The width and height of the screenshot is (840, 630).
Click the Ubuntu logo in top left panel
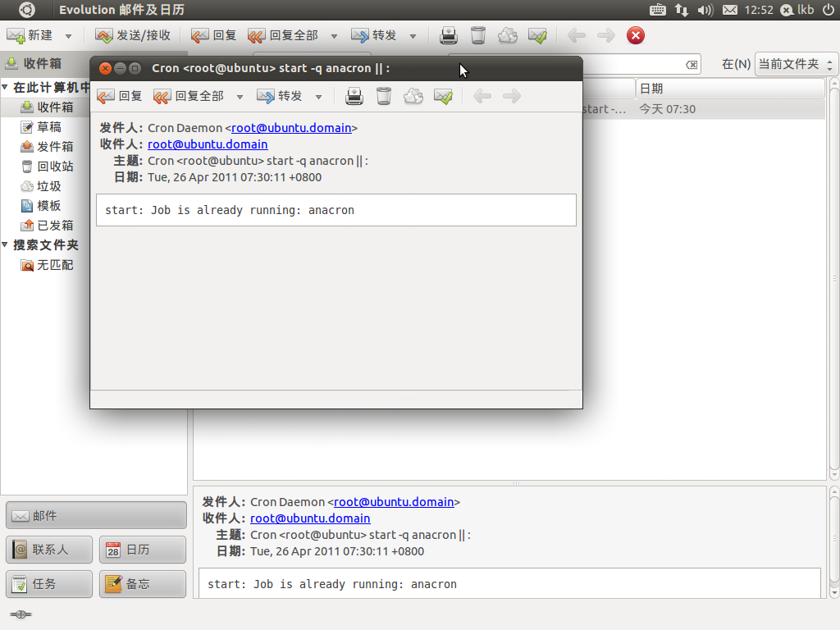coord(26,10)
